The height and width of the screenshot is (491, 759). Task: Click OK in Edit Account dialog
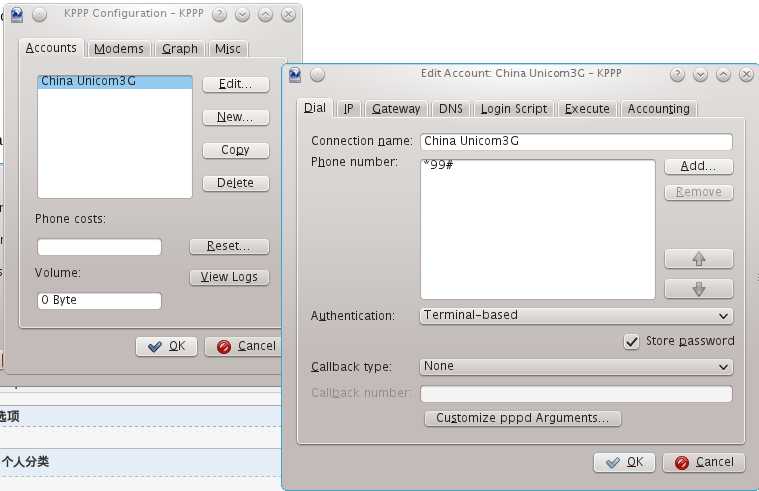tap(624, 462)
